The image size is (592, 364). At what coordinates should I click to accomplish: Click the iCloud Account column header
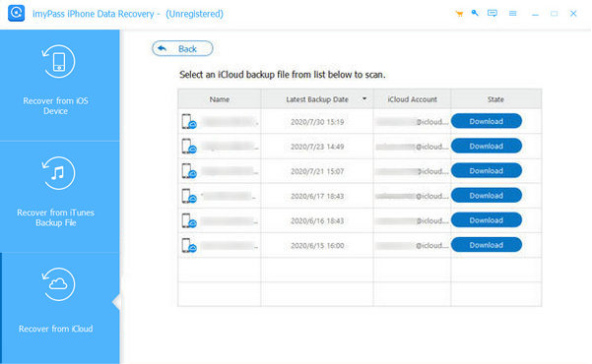pyautogui.click(x=413, y=99)
